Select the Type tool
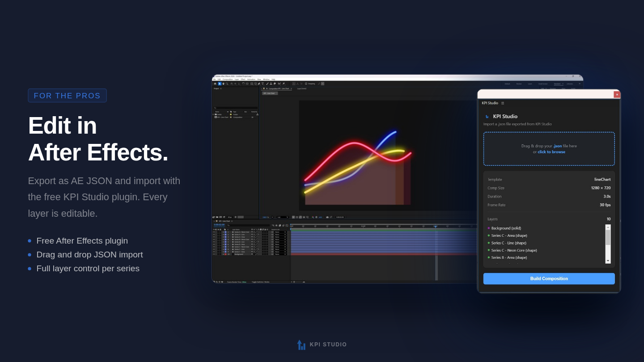644x362 pixels. click(263, 84)
